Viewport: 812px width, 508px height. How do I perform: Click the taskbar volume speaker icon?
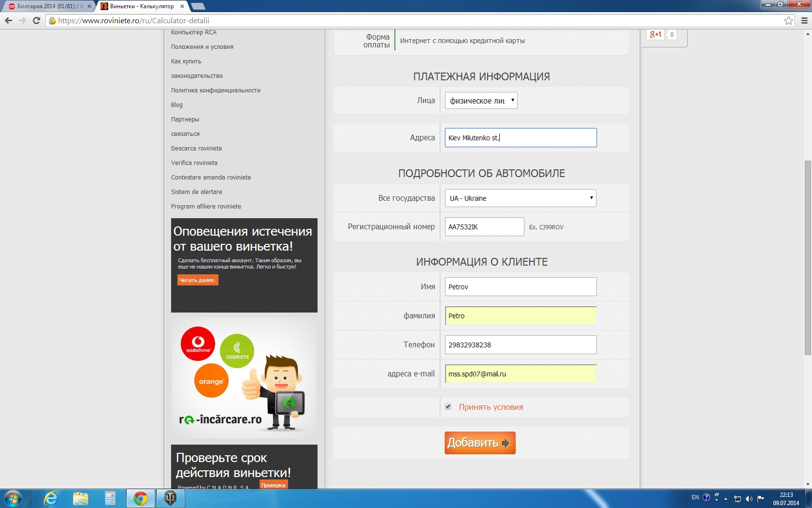click(x=749, y=498)
